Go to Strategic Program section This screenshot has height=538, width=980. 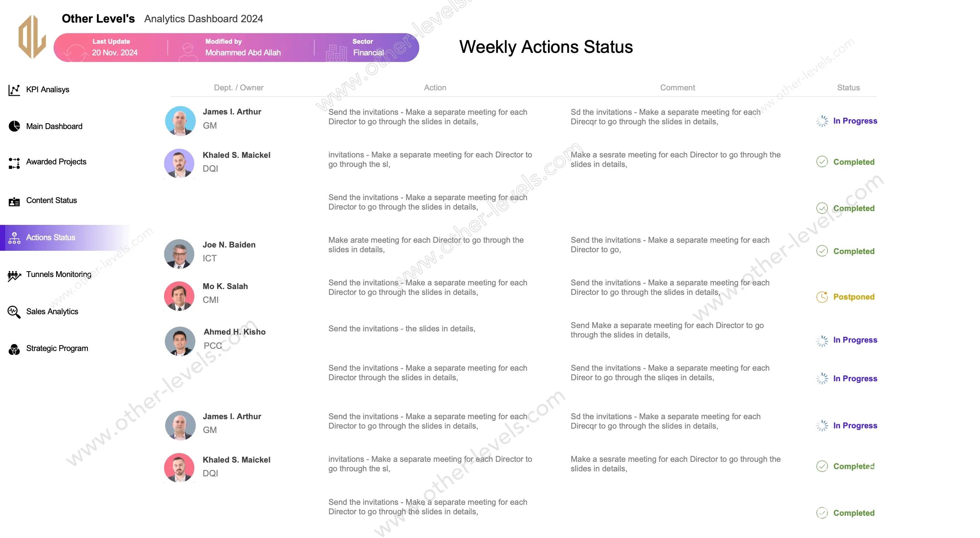tap(57, 348)
